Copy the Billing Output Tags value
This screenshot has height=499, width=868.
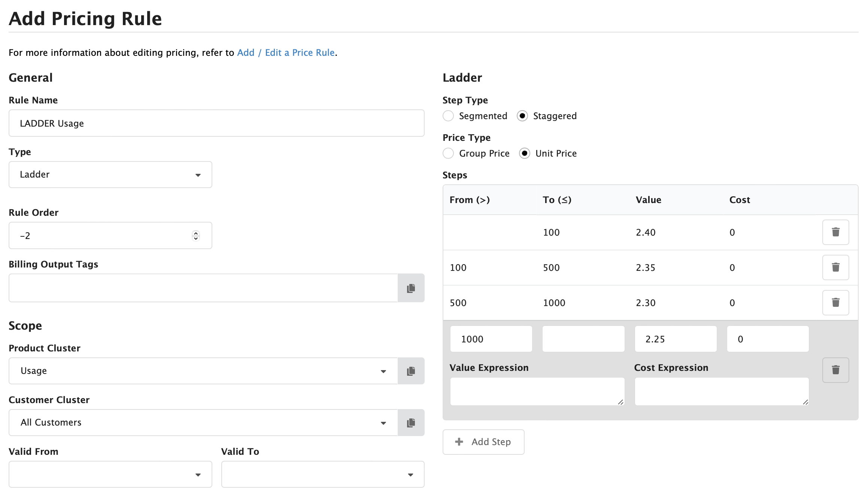pos(411,288)
